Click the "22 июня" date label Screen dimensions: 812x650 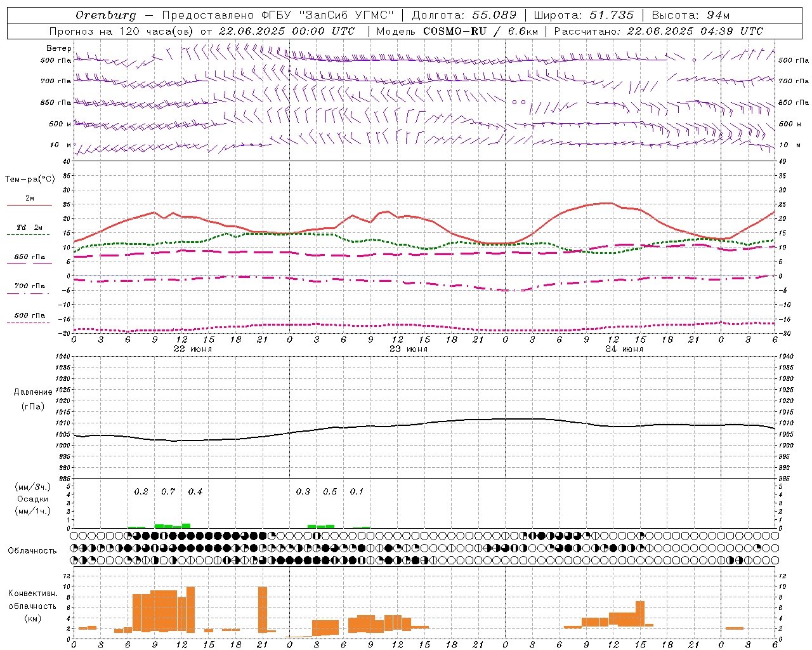[x=193, y=349]
